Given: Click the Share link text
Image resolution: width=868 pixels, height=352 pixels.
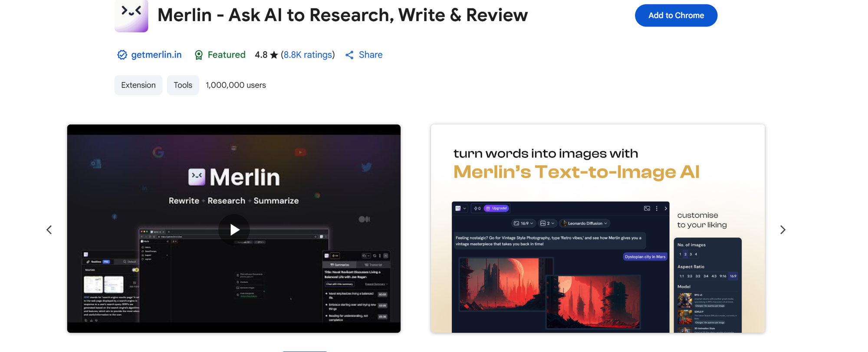Looking at the screenshot, I should pyautogui.click(x=370, y=55).
